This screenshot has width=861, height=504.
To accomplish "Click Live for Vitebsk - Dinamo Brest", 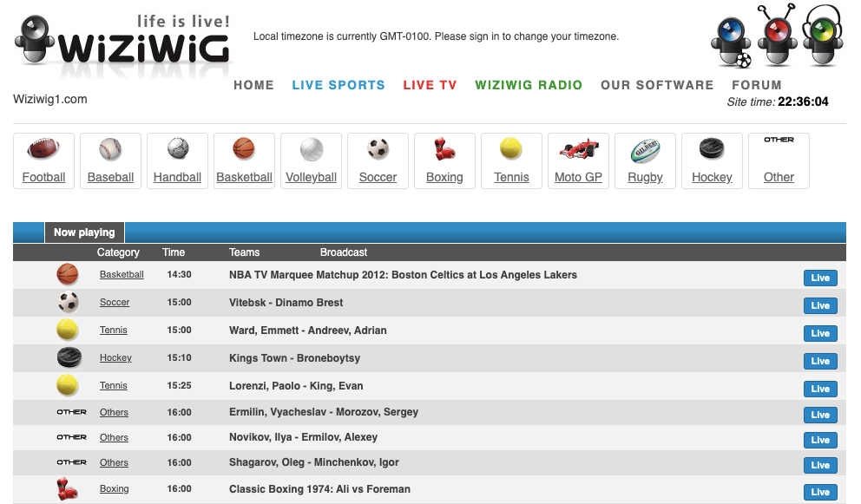I will 820,305.
